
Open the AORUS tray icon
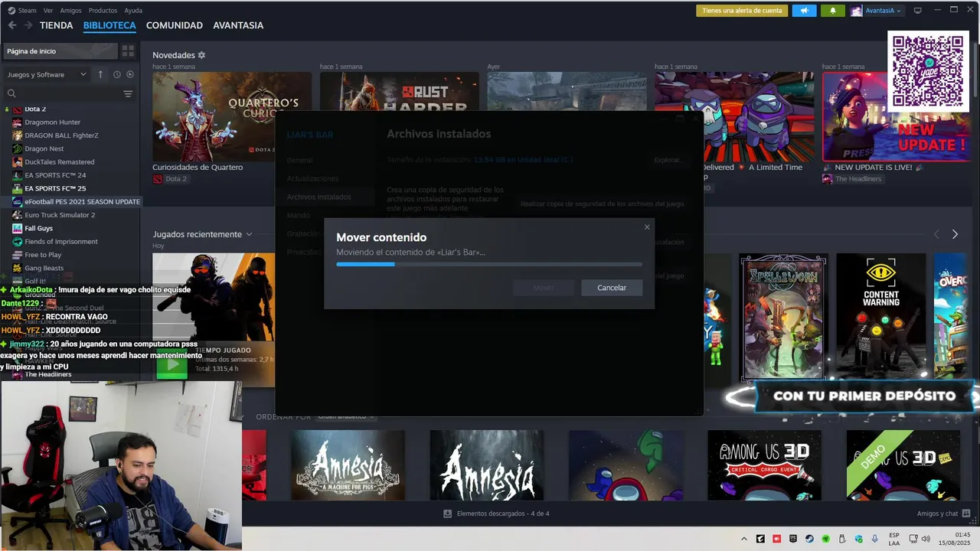point(760,539)
